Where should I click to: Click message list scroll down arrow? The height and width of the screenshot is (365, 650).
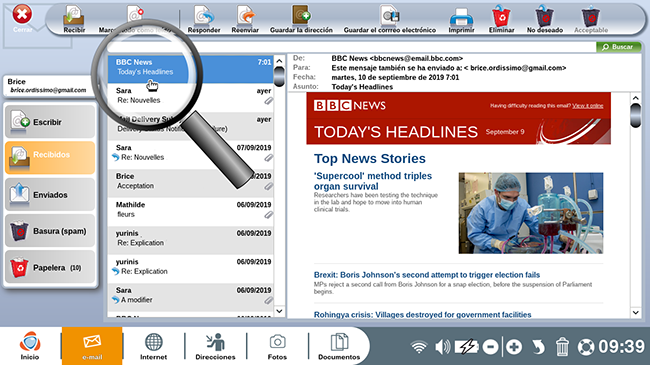pos(279,311)
